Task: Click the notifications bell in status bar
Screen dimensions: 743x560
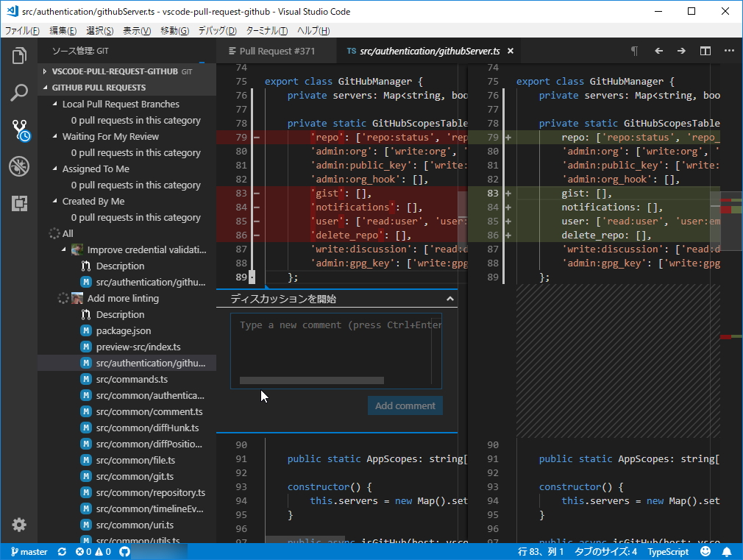Action: (727, 551)
